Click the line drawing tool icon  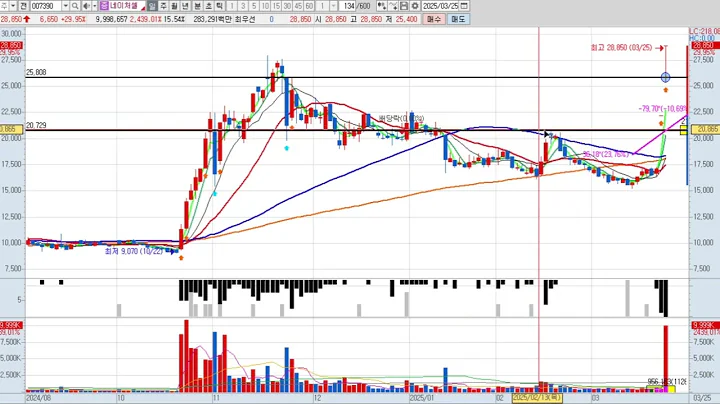(393, 6)
